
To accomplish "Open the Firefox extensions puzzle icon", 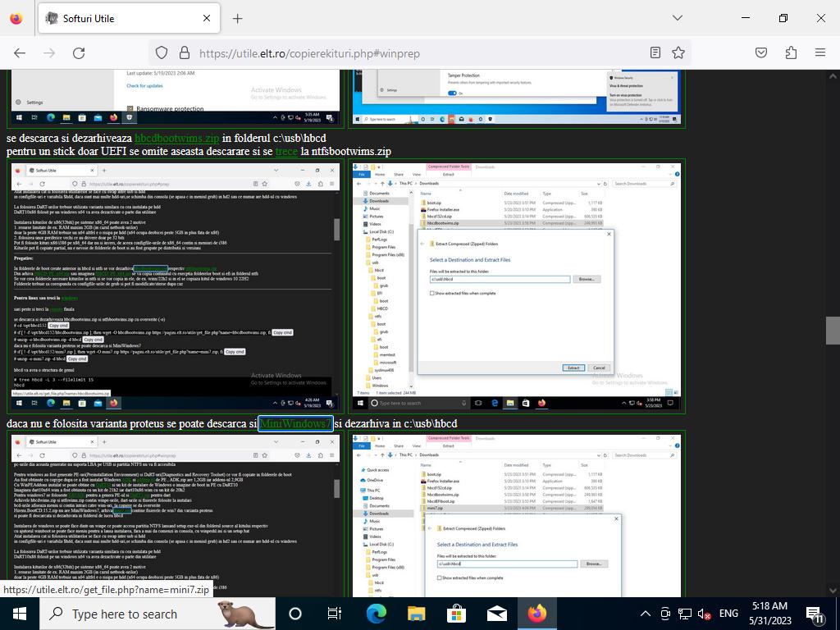I will click(x=791, y=53).
